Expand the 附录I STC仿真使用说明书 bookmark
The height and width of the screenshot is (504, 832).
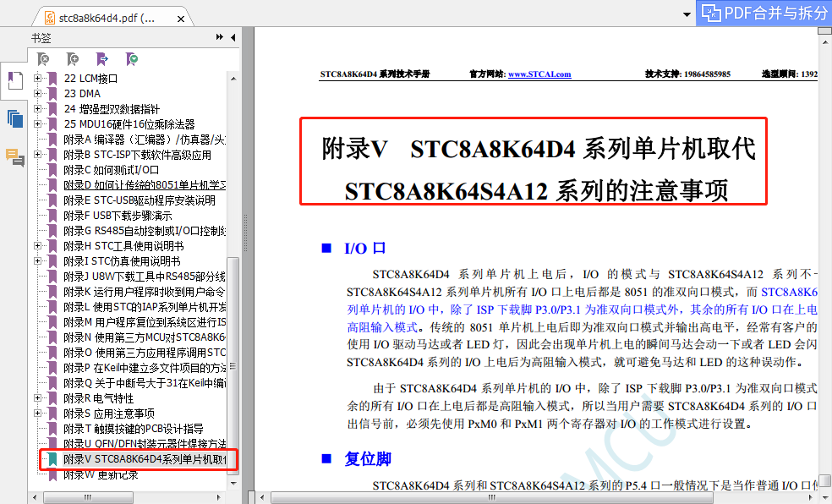[x=37, y=261]
